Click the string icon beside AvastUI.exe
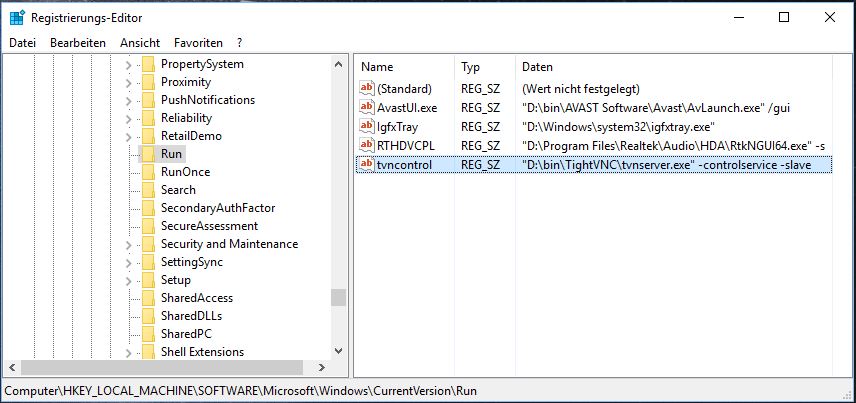Viewport: 856px width, 403px height. pyautogui.click(x=367, y=108)
